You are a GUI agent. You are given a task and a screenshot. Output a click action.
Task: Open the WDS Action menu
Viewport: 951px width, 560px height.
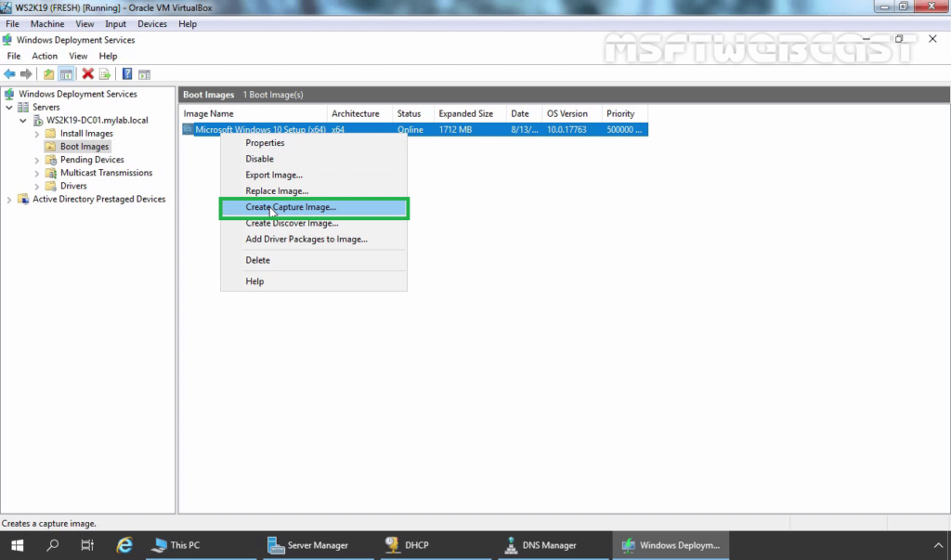45,56
